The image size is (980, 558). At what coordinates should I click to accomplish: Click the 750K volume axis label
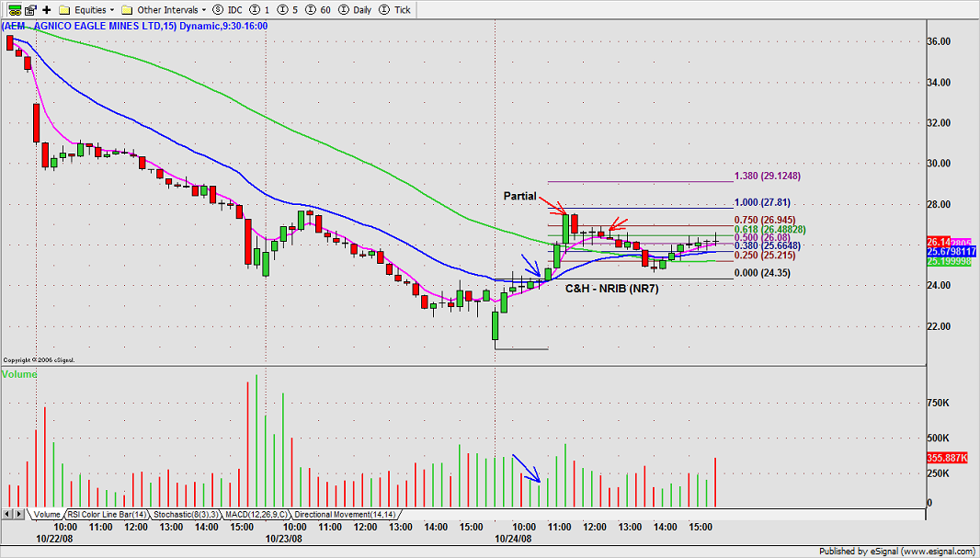938,404
